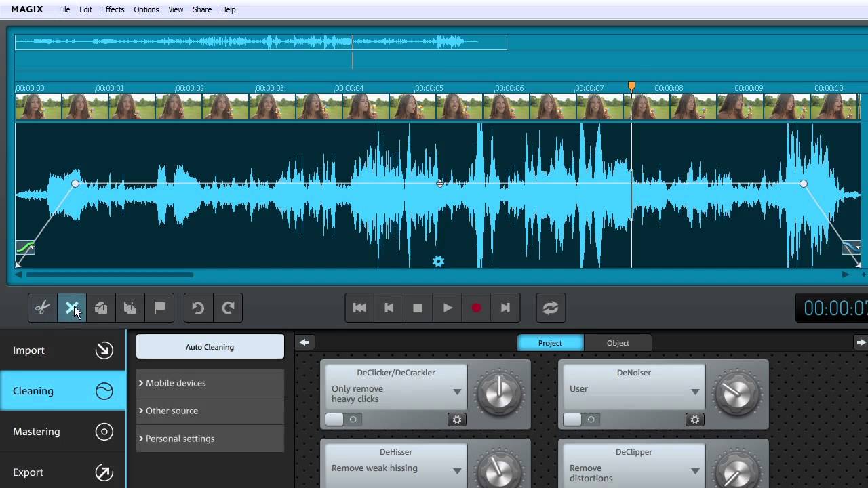Image resolution: width=868 pixels, height=488 pixels.
Task: Click the horizontal timeline scrollbar
Action: pyautogui.click(x=110, y=274)
